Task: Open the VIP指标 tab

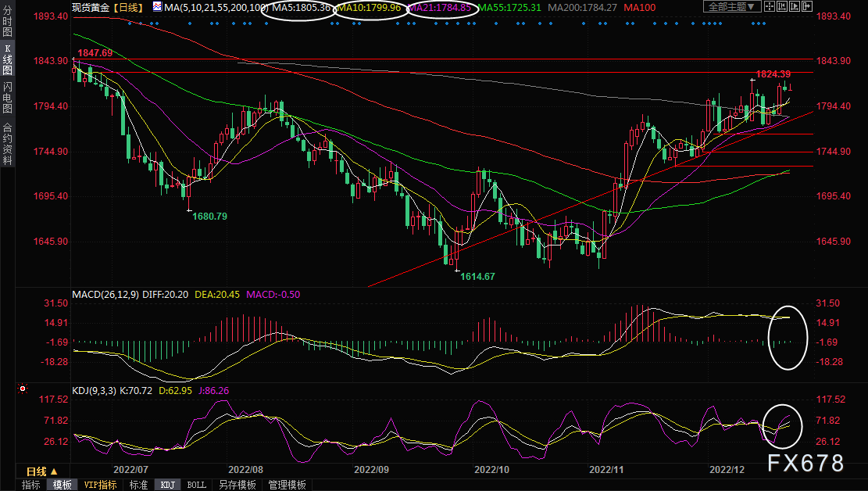Action: tap(100, 485)
